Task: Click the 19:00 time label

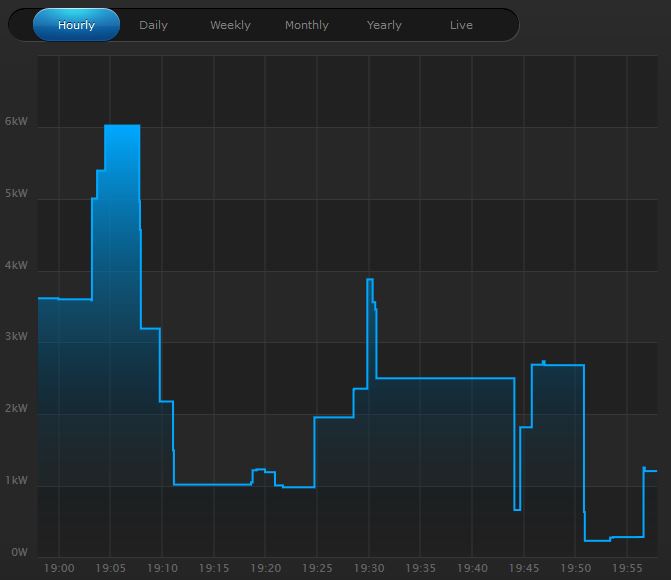Action: [59, 568]
